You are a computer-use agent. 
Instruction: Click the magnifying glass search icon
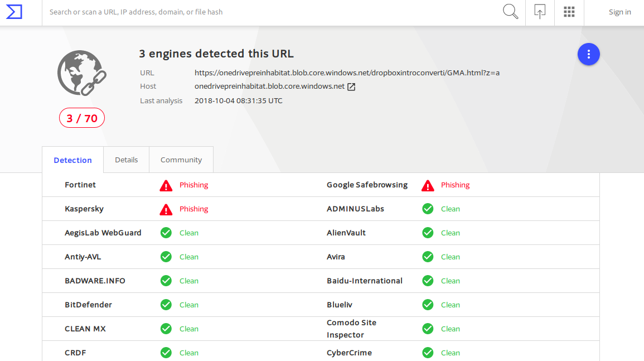(510, 12)
